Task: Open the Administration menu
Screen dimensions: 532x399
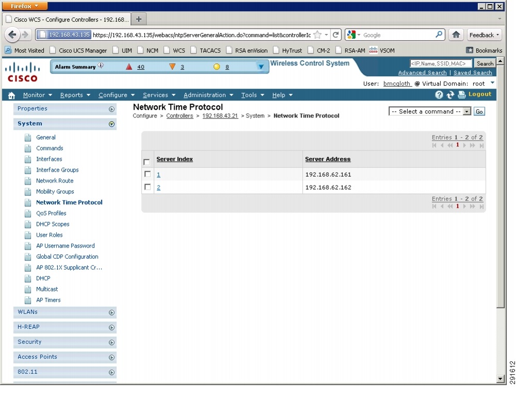Action: point(208,95)
